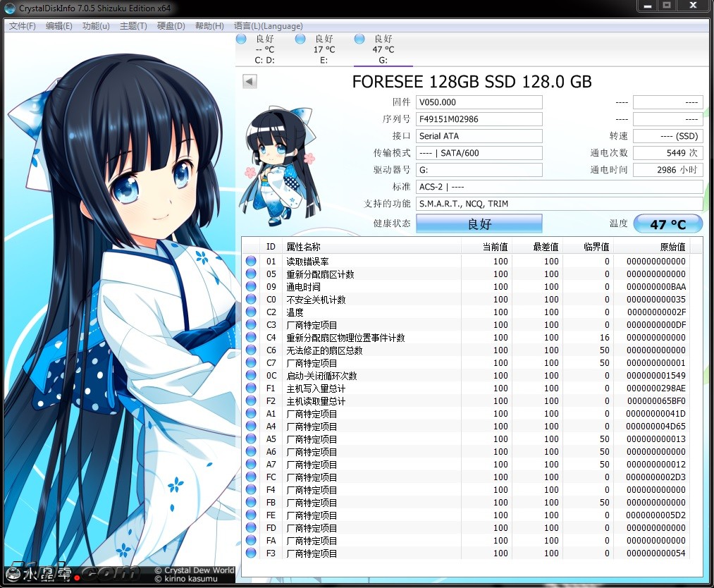Click raw value 0000000298AE
The image size is (714, 588).
(655, 388)
